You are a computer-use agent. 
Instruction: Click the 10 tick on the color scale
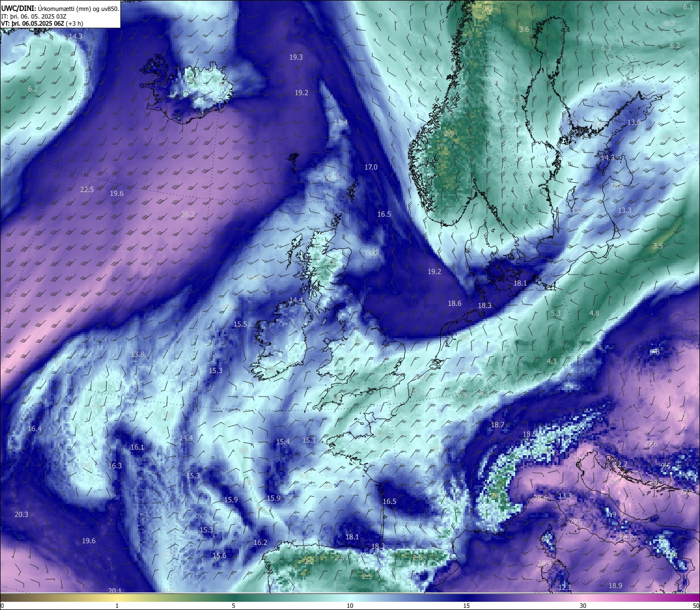click(350, 606)
